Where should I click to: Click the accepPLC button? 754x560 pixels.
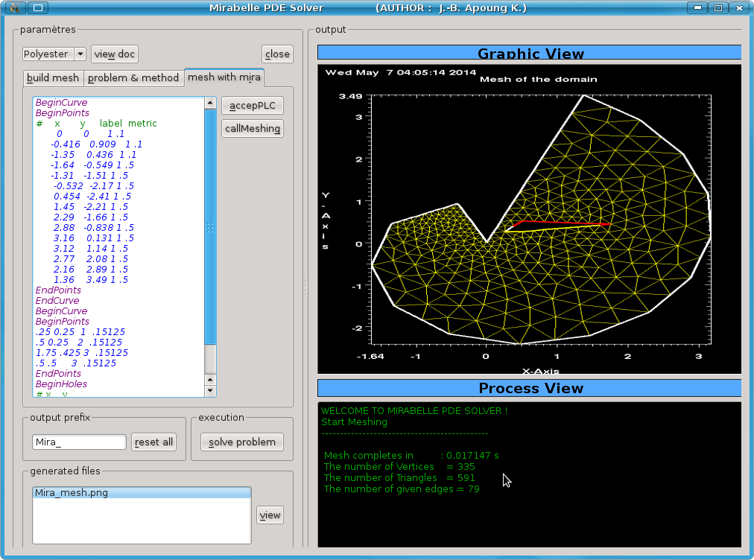point(253,106)
